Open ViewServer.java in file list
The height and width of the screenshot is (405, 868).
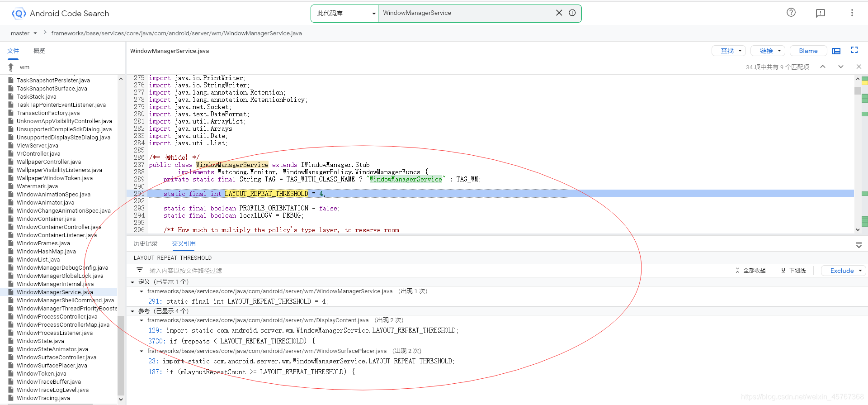[38, 146]
